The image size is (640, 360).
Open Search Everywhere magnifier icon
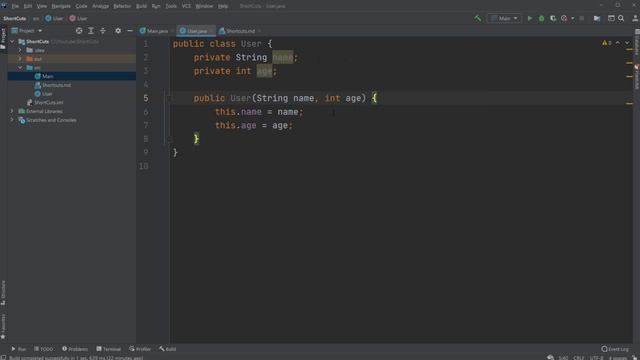point(621,18)
